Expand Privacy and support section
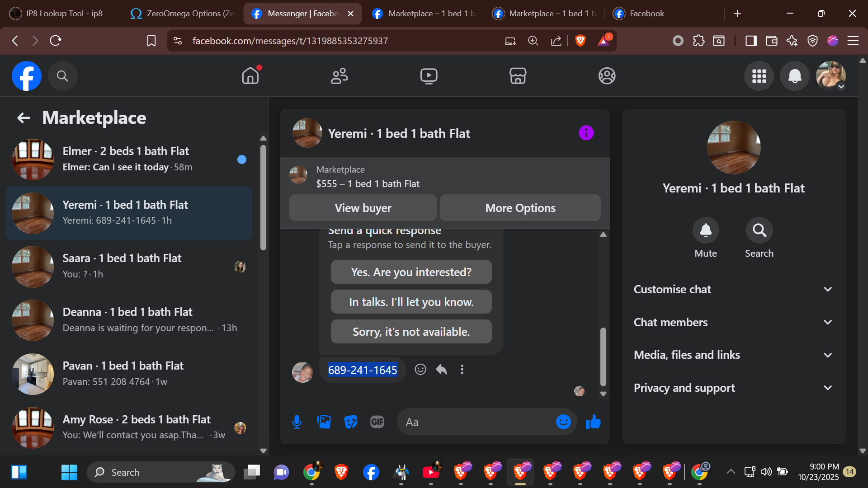This screenshot has height=488, width=868. click(x=733, y=388)
